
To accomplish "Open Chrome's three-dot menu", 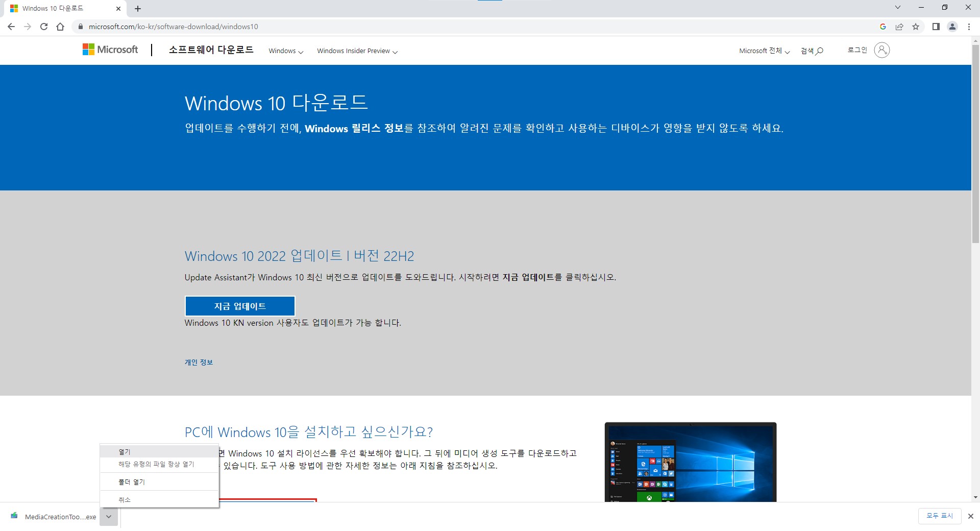I will tap(969, 27).
